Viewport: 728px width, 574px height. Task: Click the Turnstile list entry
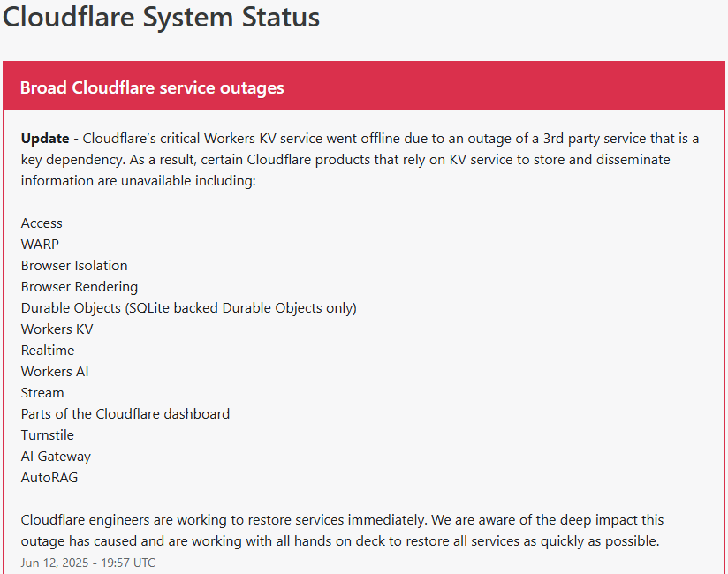pos(48,435)
